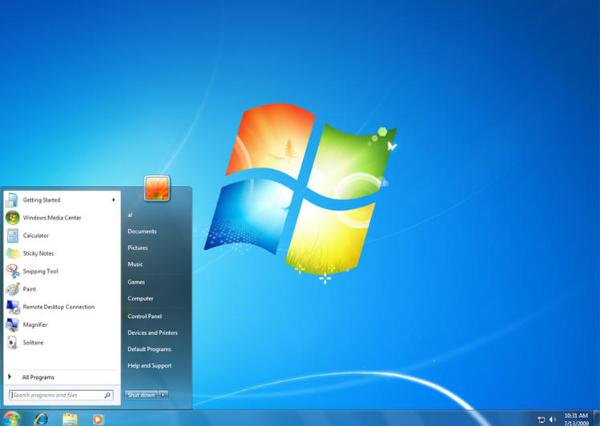Click the volume speaker tray icon
Viewport: 600px width, 426px height.
coord(553,419)
